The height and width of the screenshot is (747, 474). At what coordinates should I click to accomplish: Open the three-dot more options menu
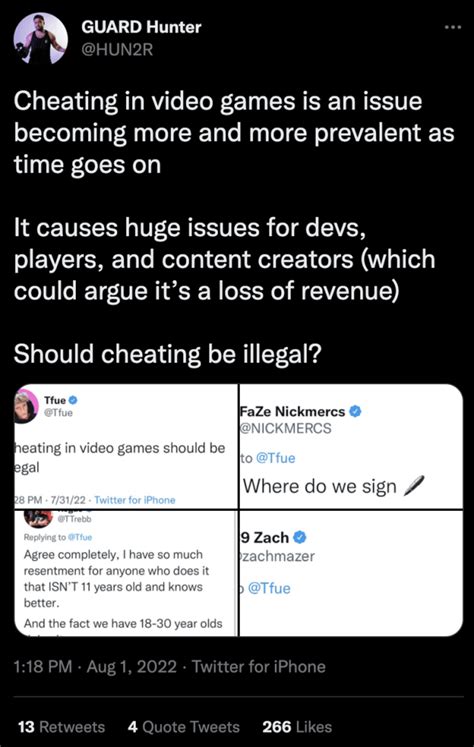[x=452, y=28]
